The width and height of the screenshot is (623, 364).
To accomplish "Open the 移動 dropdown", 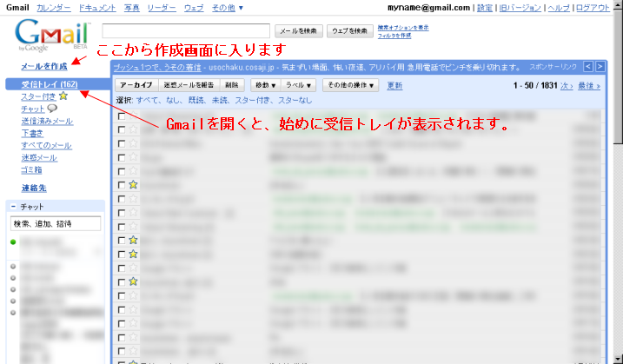I will click(265, 85).
